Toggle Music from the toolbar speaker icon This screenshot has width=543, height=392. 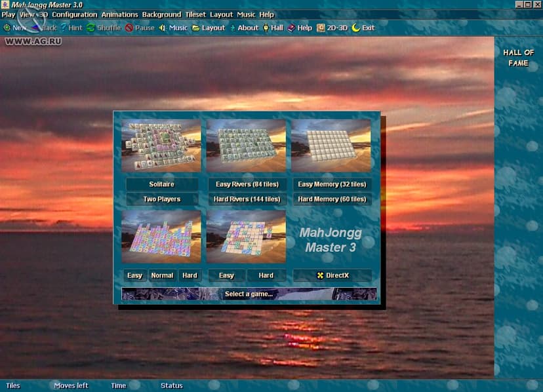pyautogui.click(x=174, y=28)
